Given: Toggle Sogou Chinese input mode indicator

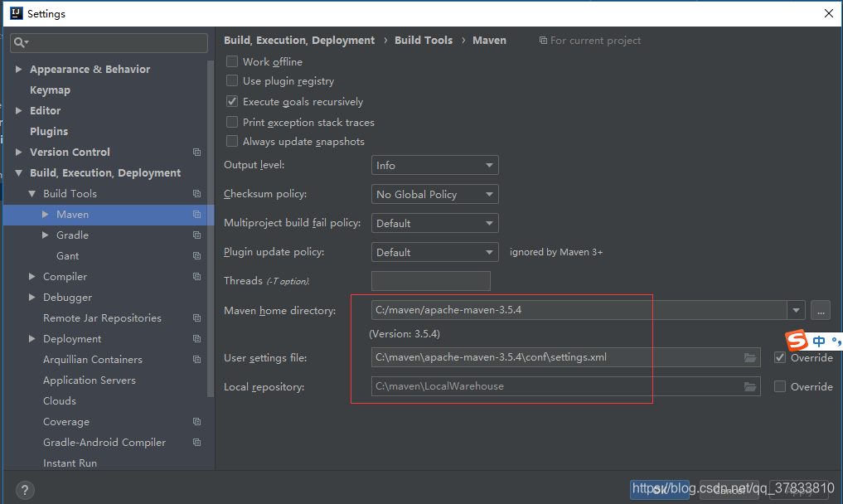Looking at the screenshot, I should pyautogui.click(x=819, y=341).
